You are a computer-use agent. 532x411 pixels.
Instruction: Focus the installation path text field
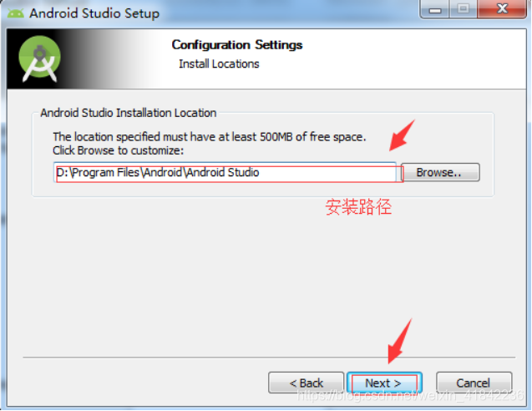coord(225,172)
